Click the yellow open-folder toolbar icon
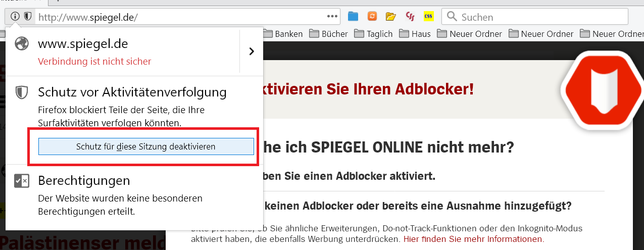The image size is (644, 250). point(390,17)
